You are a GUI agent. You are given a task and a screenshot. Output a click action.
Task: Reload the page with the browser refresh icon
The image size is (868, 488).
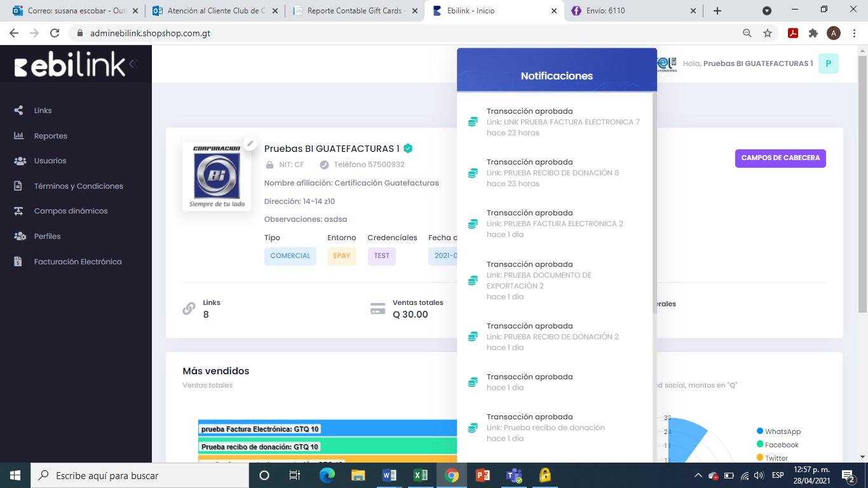pyautogui.click(x=55, y=33)
